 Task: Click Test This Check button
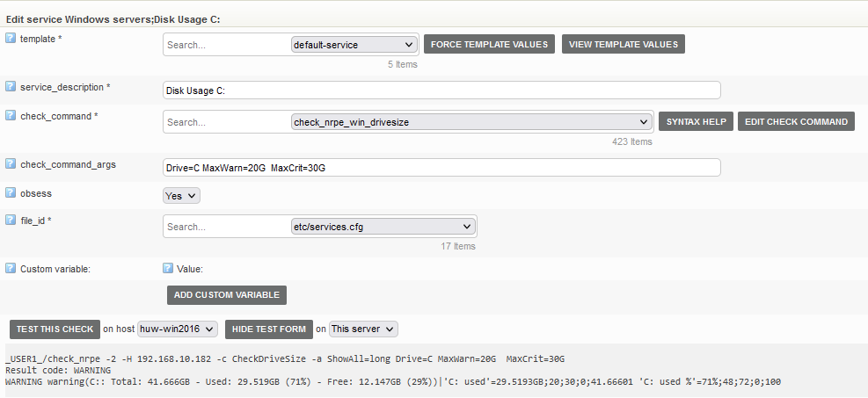pyautogui.click(x=55, y=329)
